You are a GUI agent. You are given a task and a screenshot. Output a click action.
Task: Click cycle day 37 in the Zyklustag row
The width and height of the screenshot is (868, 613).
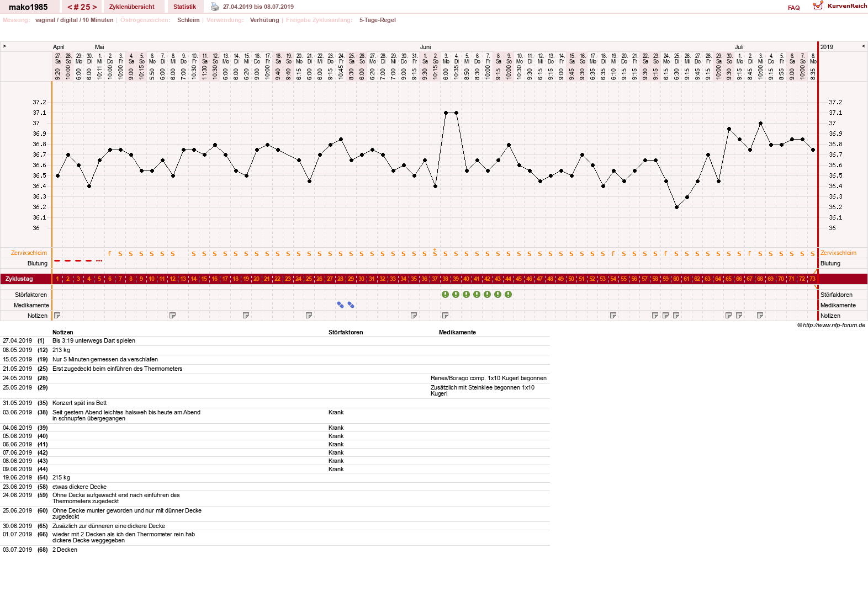point(435,279)
